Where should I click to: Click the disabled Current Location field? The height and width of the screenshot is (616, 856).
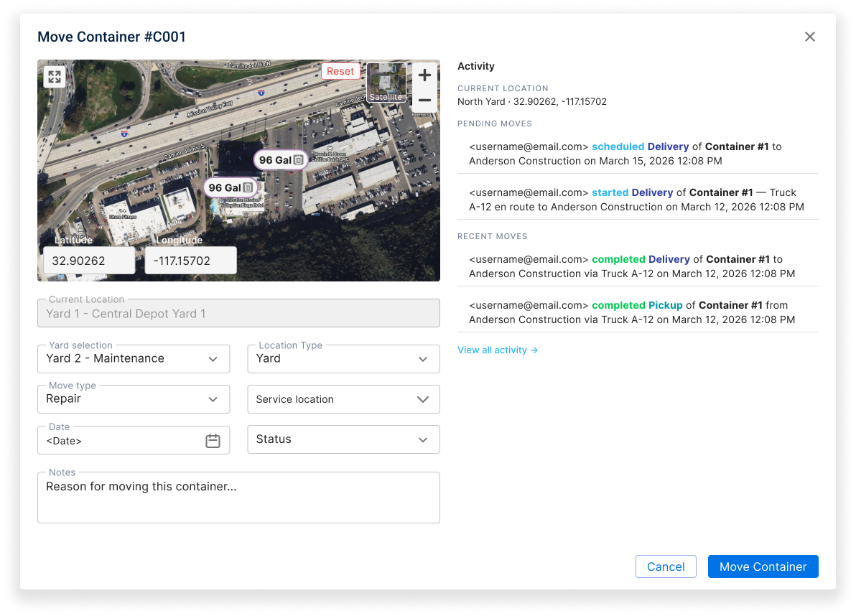[238, 313]
